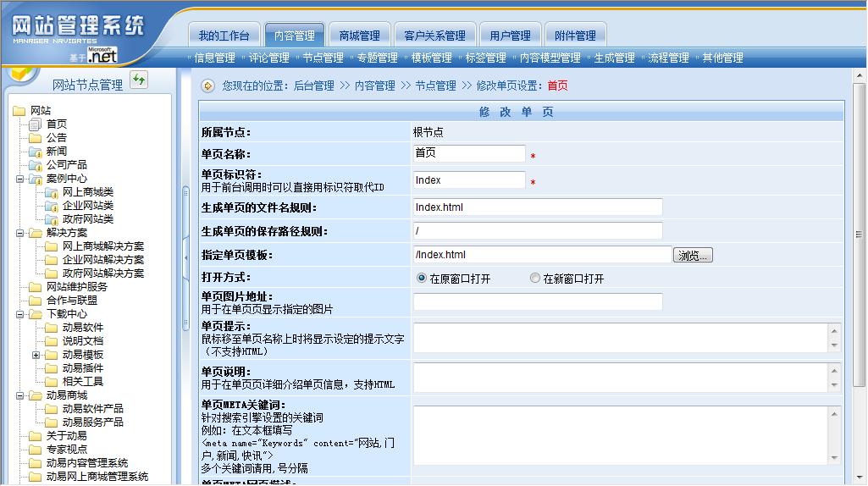Screen dimensions: 868x486
Task: Click the 浏览... button for template
Action: pos(693,255)
